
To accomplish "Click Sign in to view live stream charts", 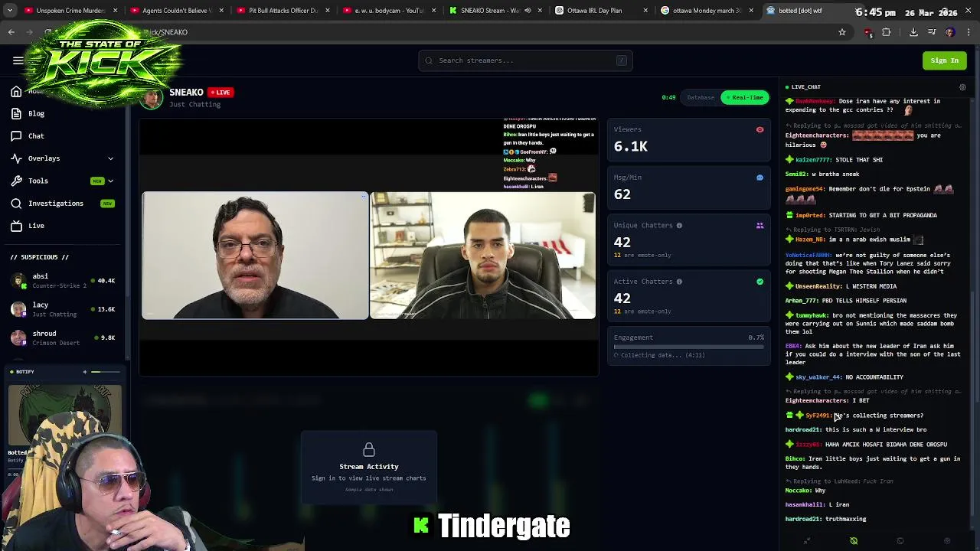I will pos(368,478).
